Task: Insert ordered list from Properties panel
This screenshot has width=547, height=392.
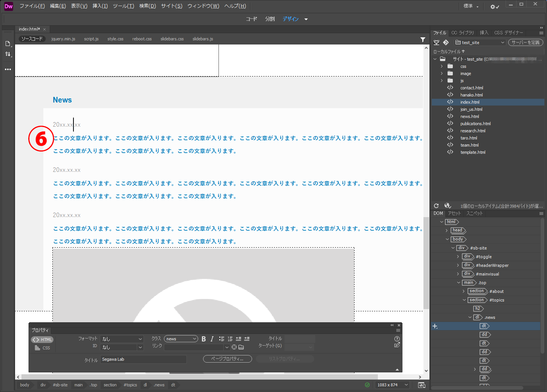Action: (x=230, y=339)
